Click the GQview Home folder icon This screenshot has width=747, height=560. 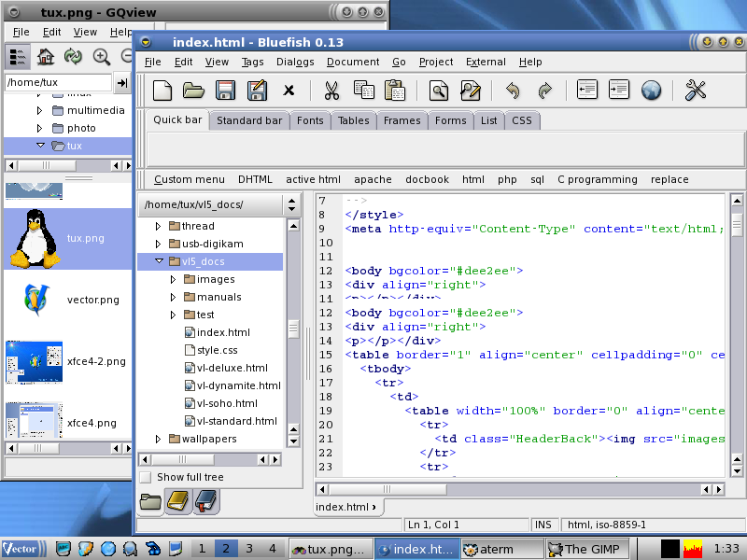(x=45, y=57)
